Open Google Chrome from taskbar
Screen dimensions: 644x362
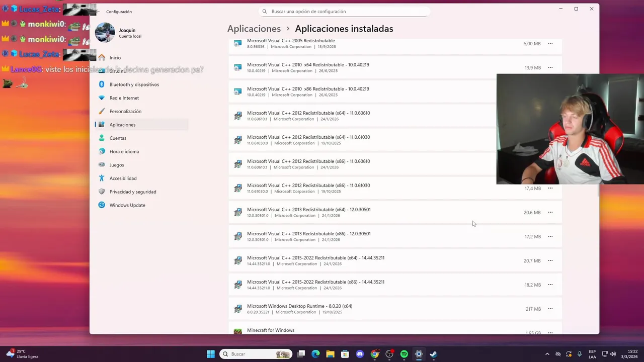coord(374,354)
